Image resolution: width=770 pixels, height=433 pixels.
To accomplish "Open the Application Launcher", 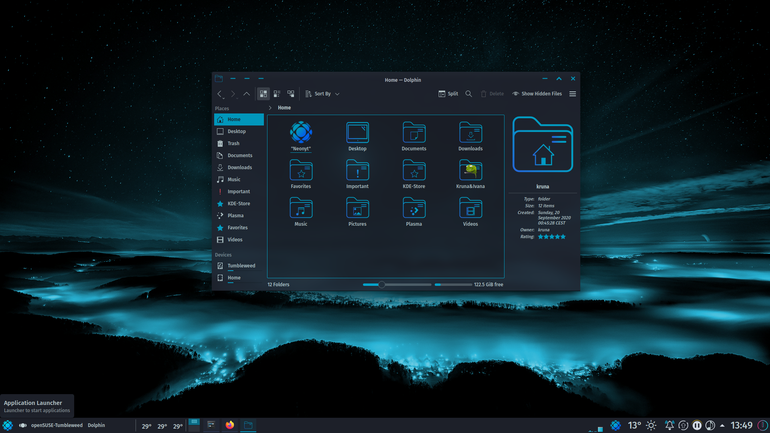I will point(7,425).
